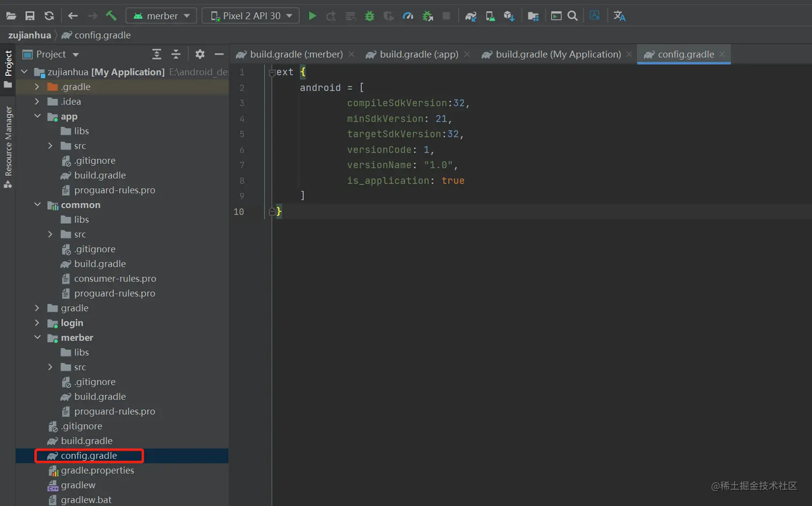Toggle the Resource Manager side tab
Image resolution: width=812 pixels, height=506 pixels.
coord(8,147)
